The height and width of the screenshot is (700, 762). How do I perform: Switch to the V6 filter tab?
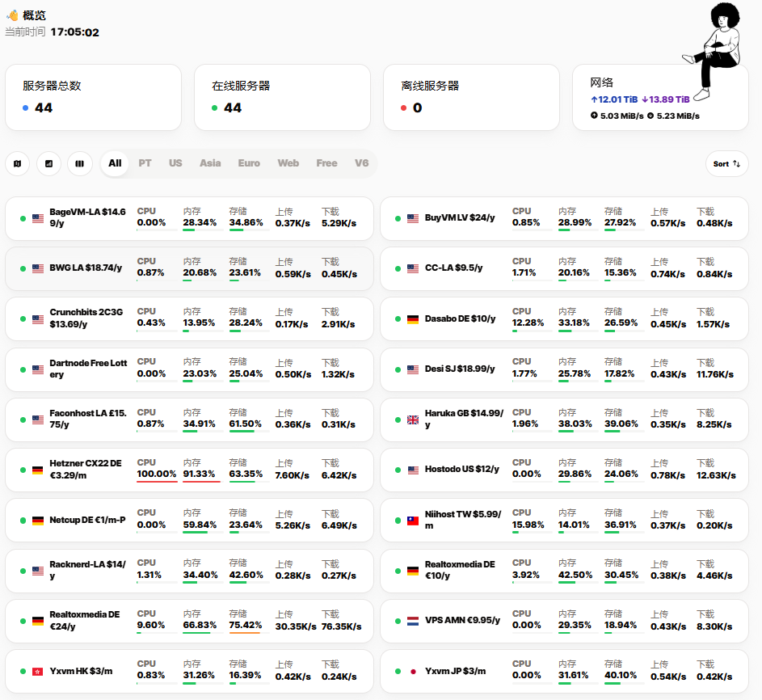(361, 163)
